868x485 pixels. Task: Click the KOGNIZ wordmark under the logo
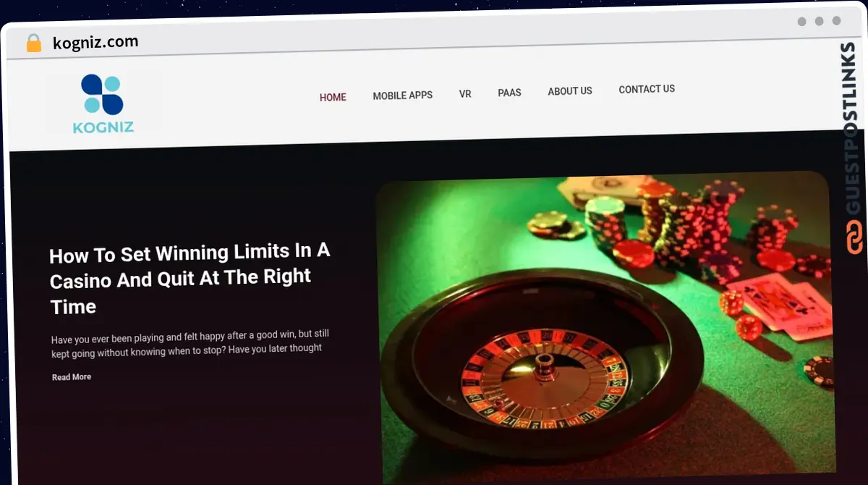pyautogui.click(x=103, y=128)
